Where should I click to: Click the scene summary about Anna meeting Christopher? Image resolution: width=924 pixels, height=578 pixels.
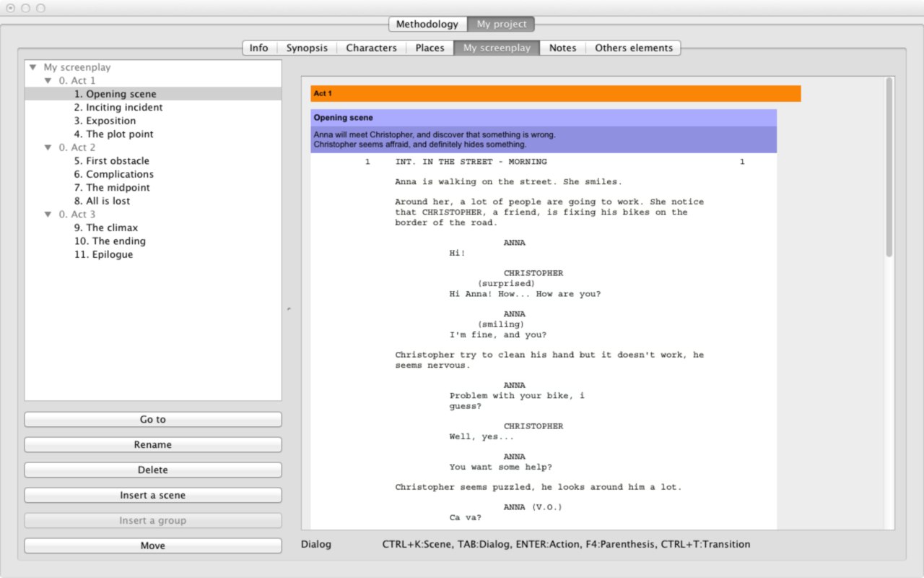pos(544,139)
